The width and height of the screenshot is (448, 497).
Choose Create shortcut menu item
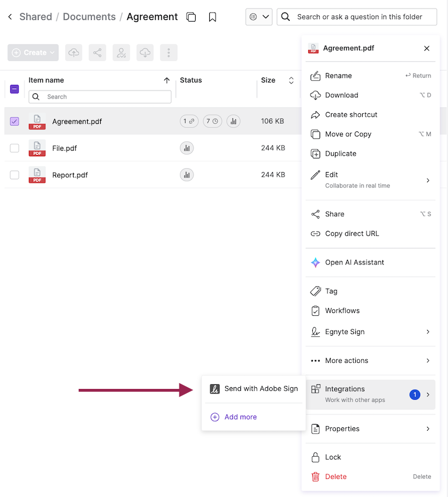tap(371, 115)
